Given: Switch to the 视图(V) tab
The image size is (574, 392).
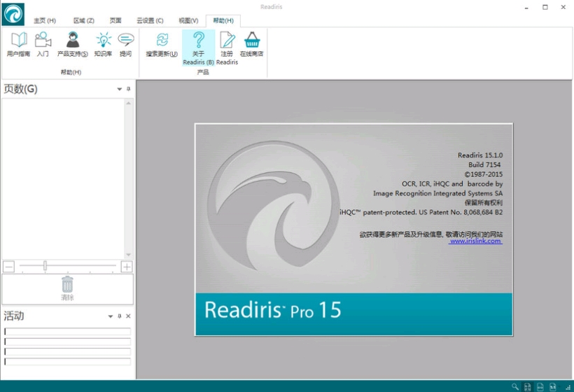Looking at the screenshot, I should point(188,20).
